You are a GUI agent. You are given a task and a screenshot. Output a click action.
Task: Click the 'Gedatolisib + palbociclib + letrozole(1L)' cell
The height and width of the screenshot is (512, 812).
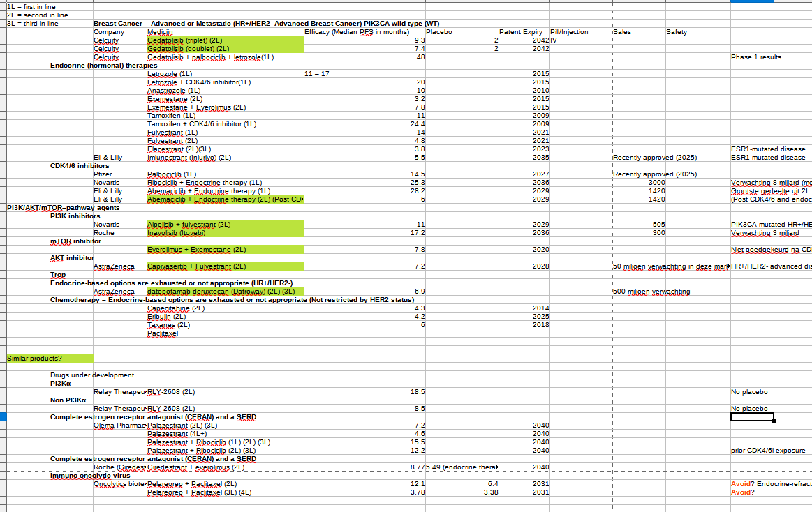pyautogui.click(x=226, y=57)
